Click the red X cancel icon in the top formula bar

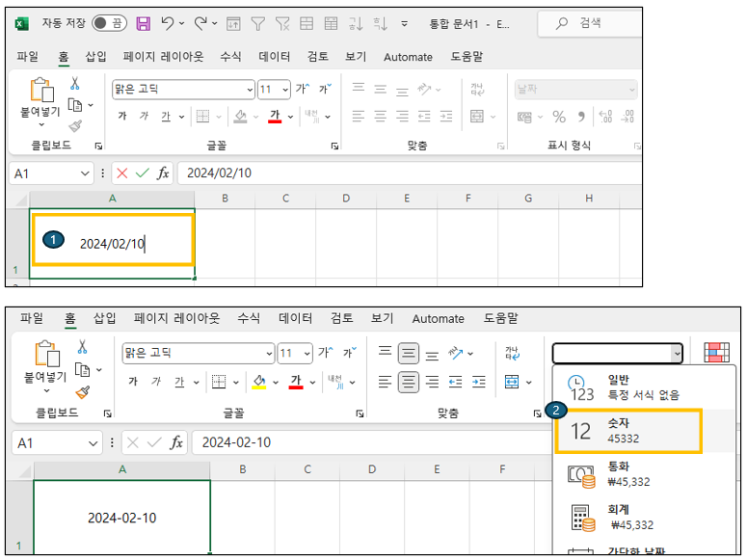coord(122,173)
